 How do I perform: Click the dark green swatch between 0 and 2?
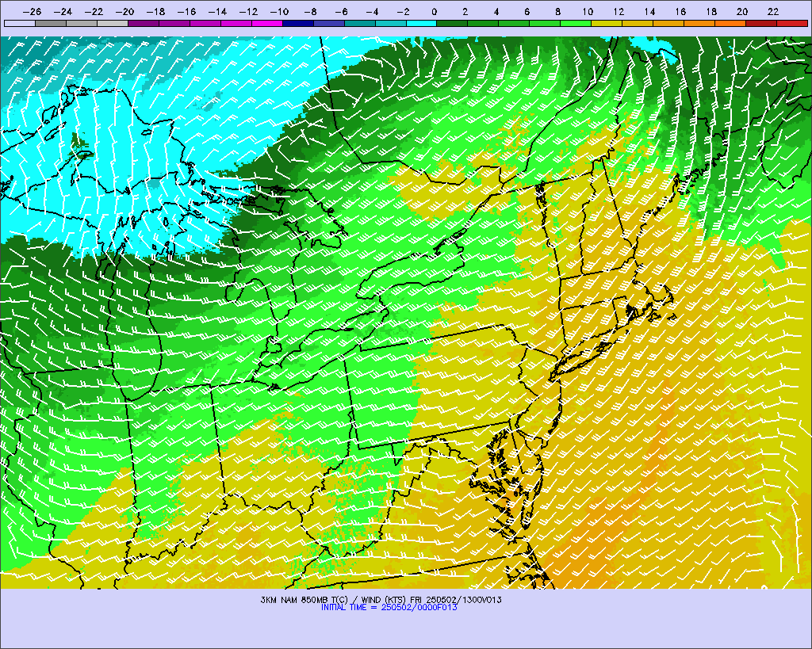tap(453, 23)
